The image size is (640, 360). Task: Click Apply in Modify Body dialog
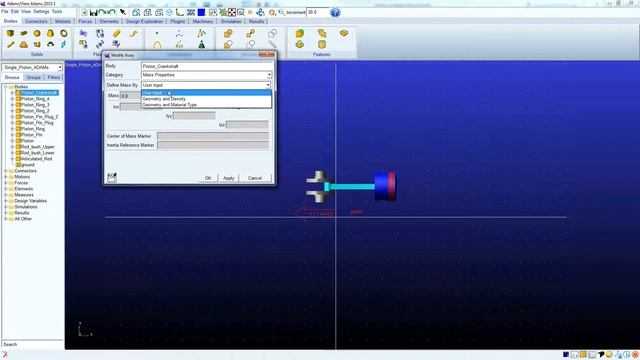[x=229, y=178]
